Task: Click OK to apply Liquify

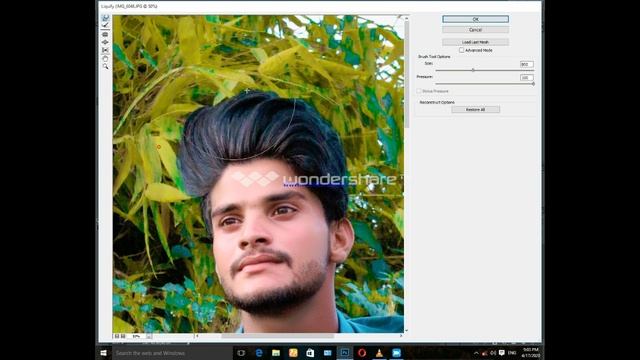Action: coord(476,19)
